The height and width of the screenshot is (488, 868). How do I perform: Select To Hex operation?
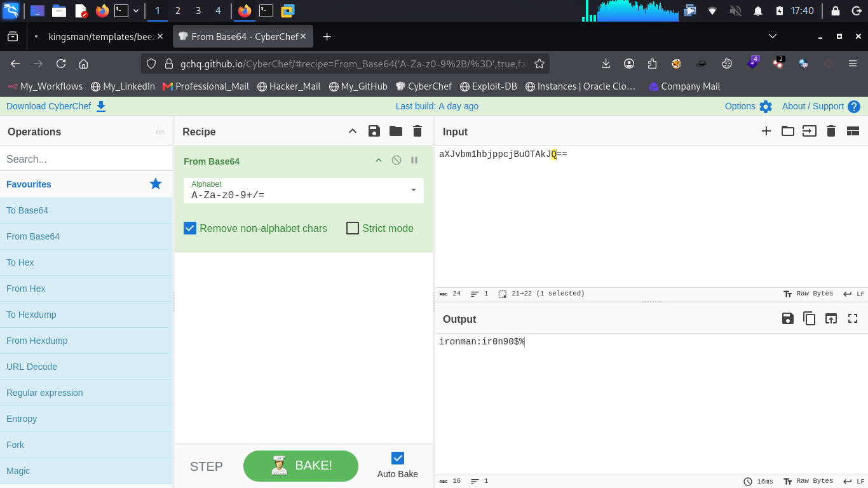[x=86, y=262]
